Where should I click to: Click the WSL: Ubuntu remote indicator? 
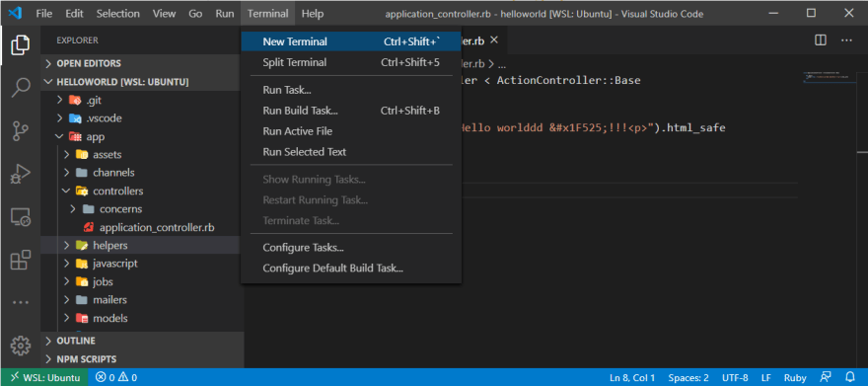pyautogui.click(x=43, y=378)
